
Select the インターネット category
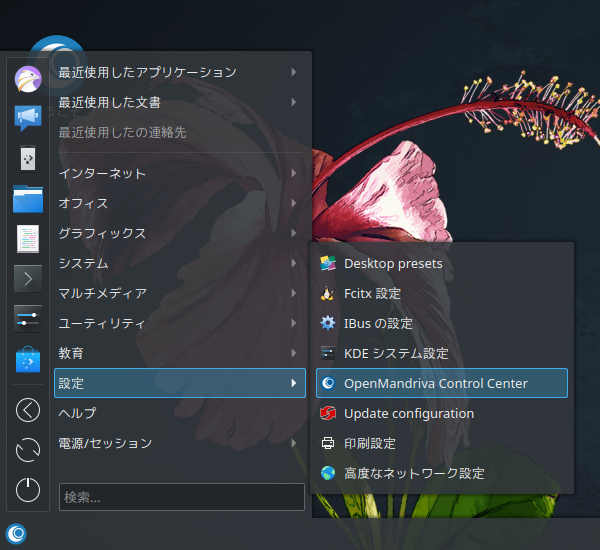coord(180,173)
